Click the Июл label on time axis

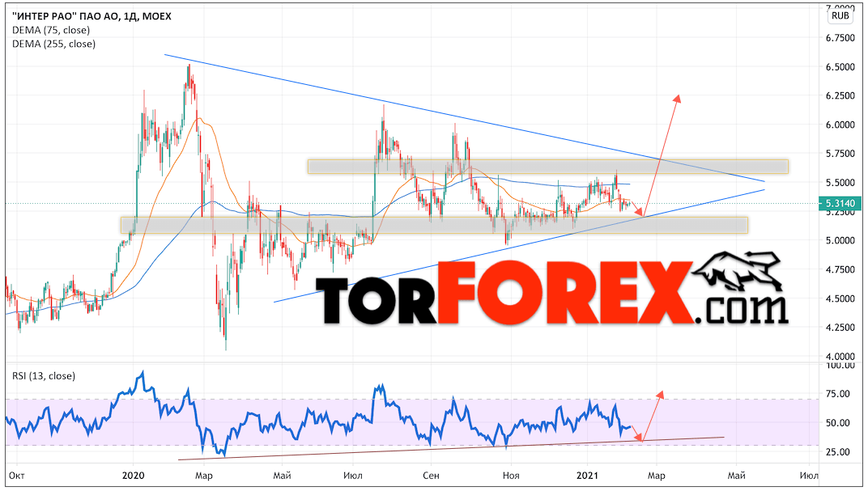click(353, 476)
